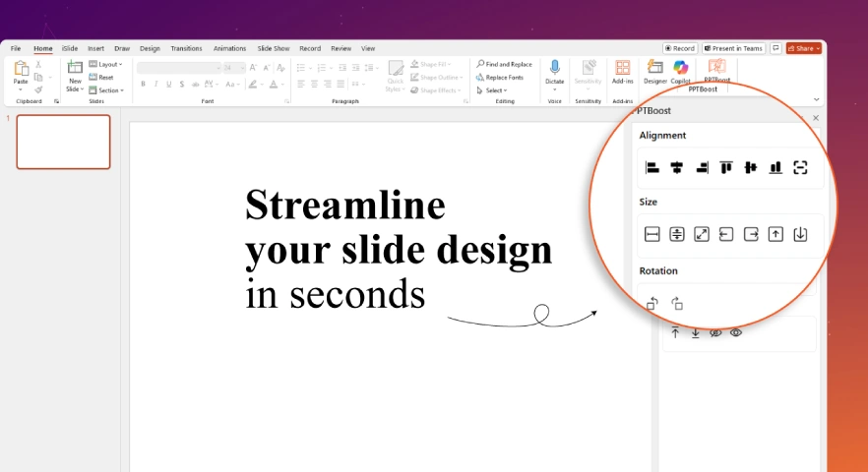Click align bottom icon in PPTBoost panel
Screen dimensions: 868x472
(x=775, y=168)
